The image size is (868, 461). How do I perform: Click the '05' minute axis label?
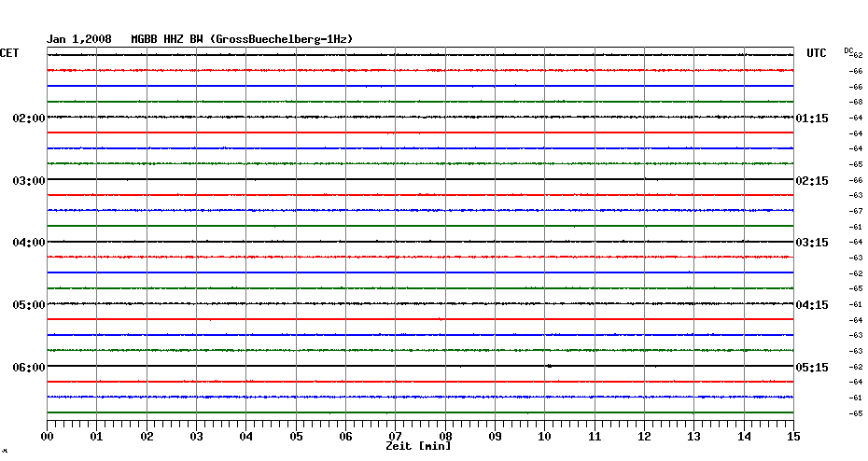296,437
